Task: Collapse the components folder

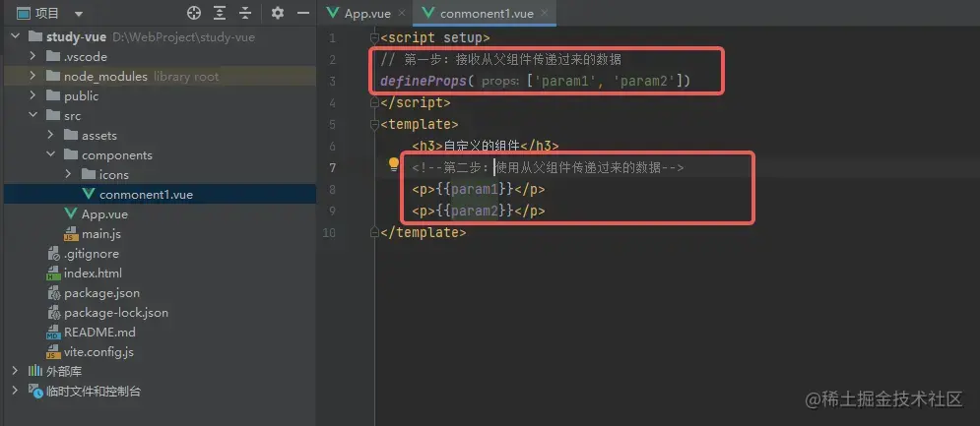Action: pyautogui.click(x=50, y=154)
